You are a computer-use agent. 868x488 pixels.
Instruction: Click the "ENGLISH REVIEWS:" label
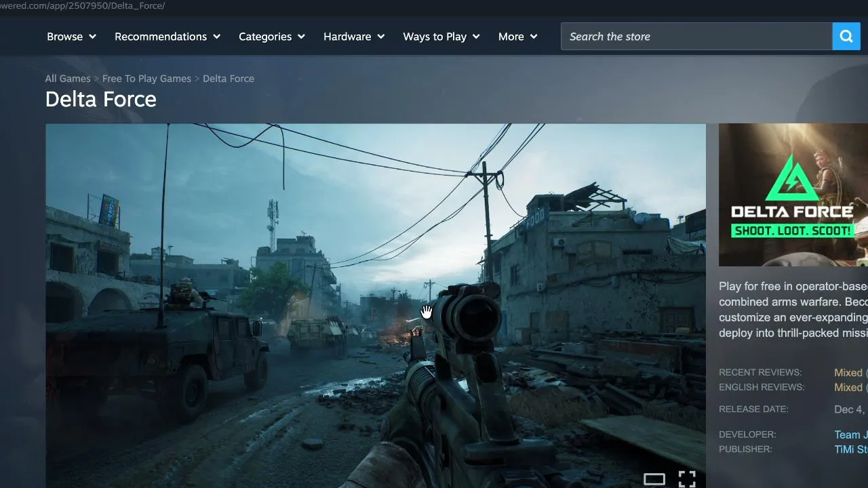762,388
